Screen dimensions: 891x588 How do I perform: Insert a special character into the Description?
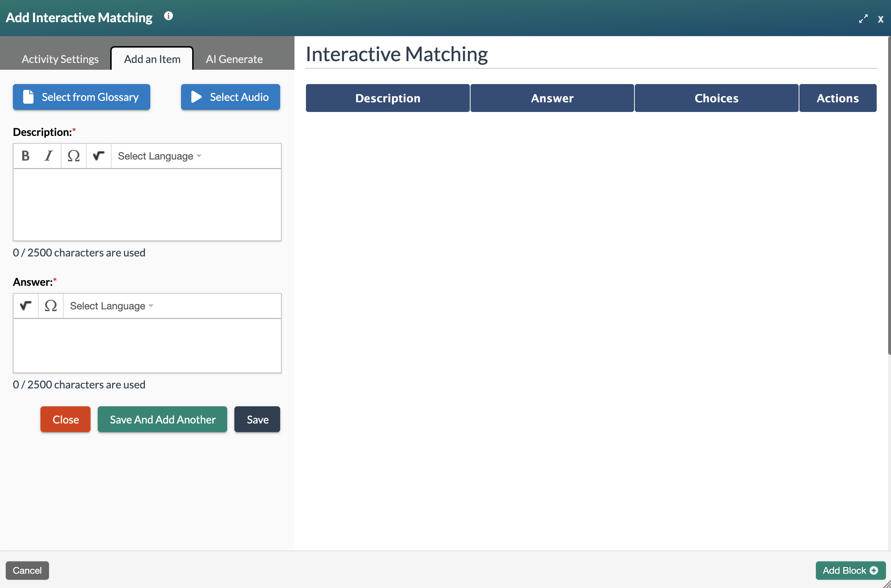click(73, 156)
